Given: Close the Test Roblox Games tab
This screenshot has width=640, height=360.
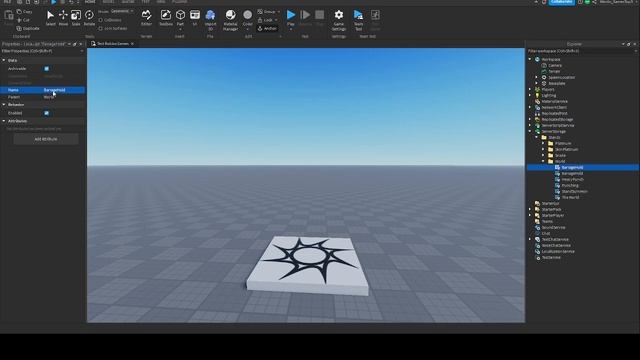Looking at the screenshot, I should tap(132, 44).
